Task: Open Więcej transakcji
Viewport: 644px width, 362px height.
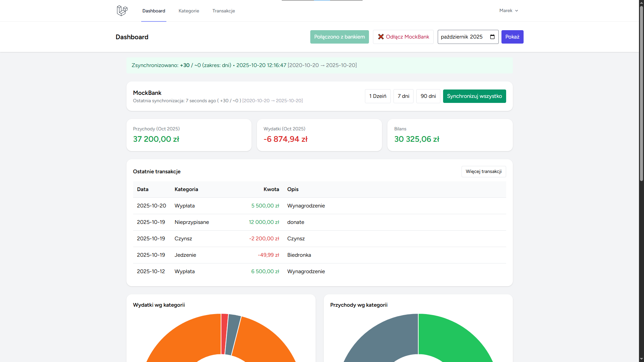Action: click(x=484, y=172)
